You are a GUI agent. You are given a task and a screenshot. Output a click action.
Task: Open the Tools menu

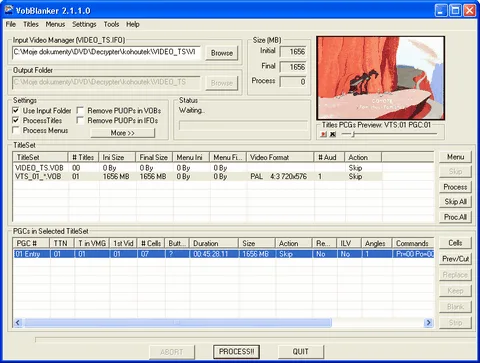click(x=111, y=24)
